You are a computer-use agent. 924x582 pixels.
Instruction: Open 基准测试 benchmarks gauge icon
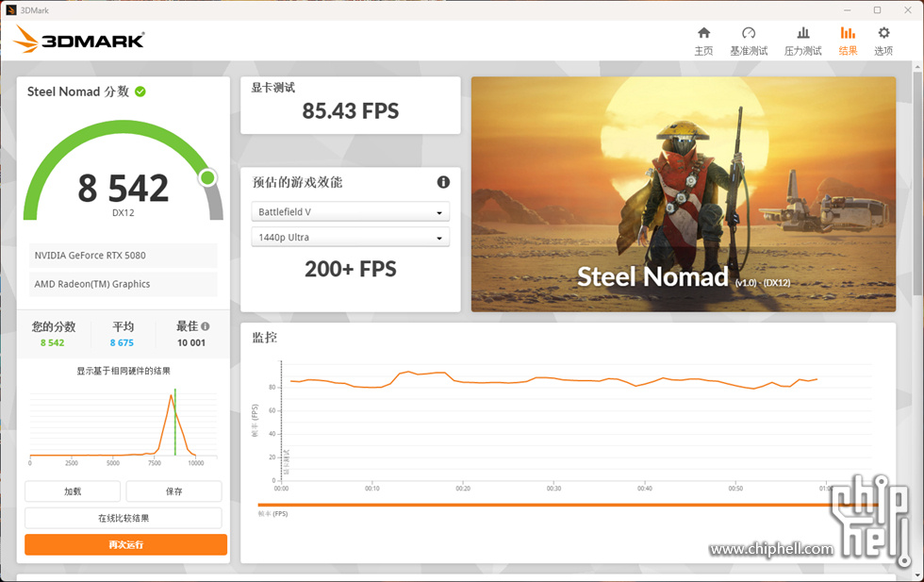[749, 33]
